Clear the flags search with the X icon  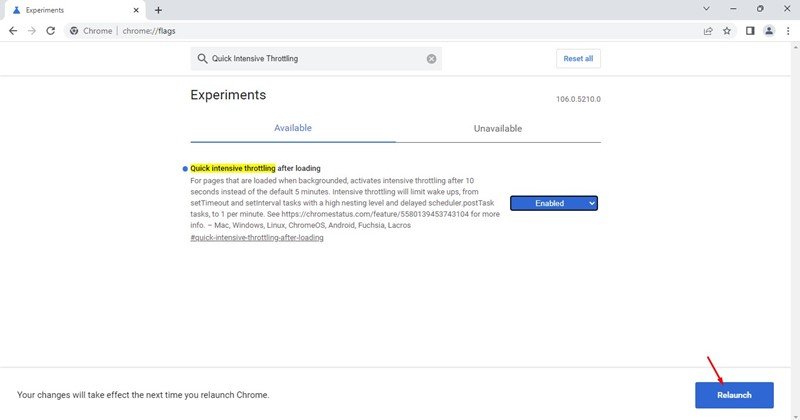coord(432,59)
